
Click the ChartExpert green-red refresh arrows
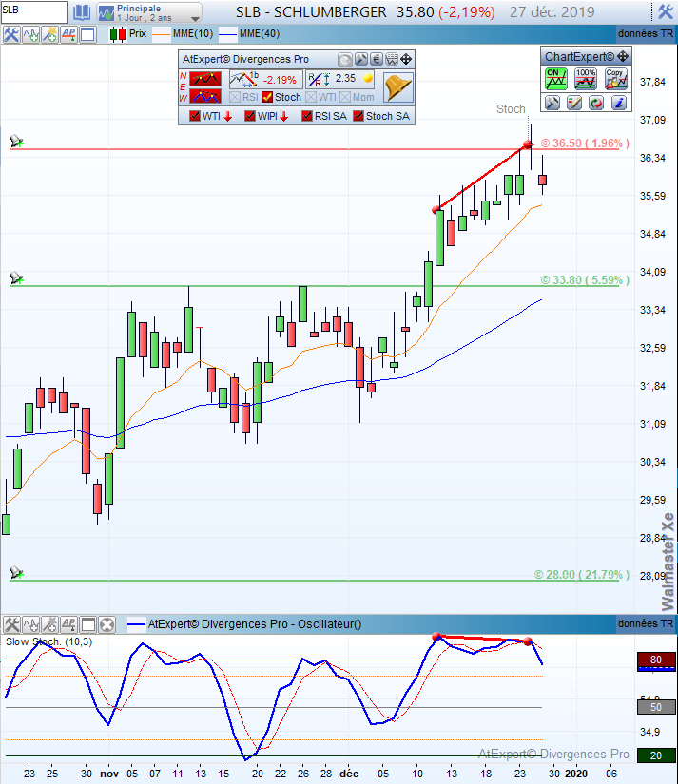(596, 103)
